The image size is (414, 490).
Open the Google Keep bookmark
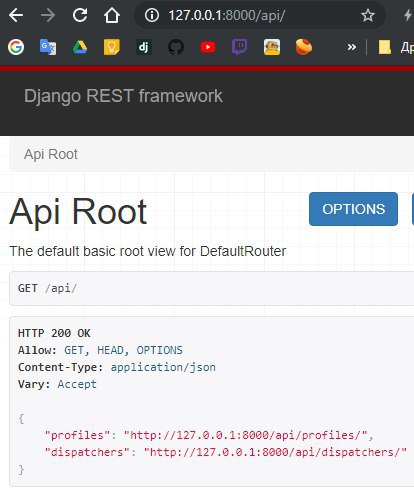click(x=112, y=47)
